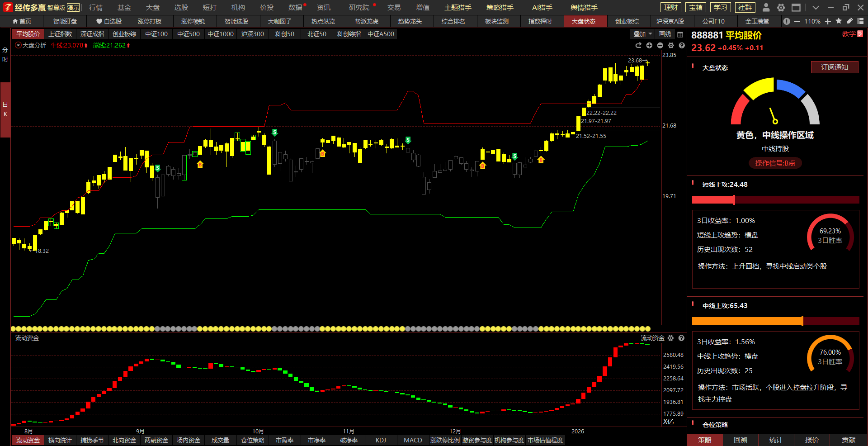Open the title bar chevron dropdown menu
This screenshot has width=868, height=446.
tap(816, 8)
